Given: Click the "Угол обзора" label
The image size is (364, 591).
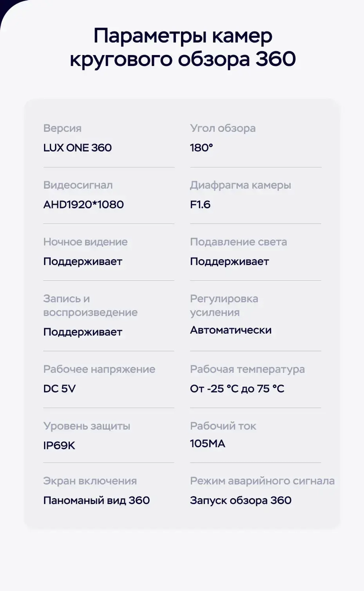Looking at the screenshot, I should pos(223,128).
